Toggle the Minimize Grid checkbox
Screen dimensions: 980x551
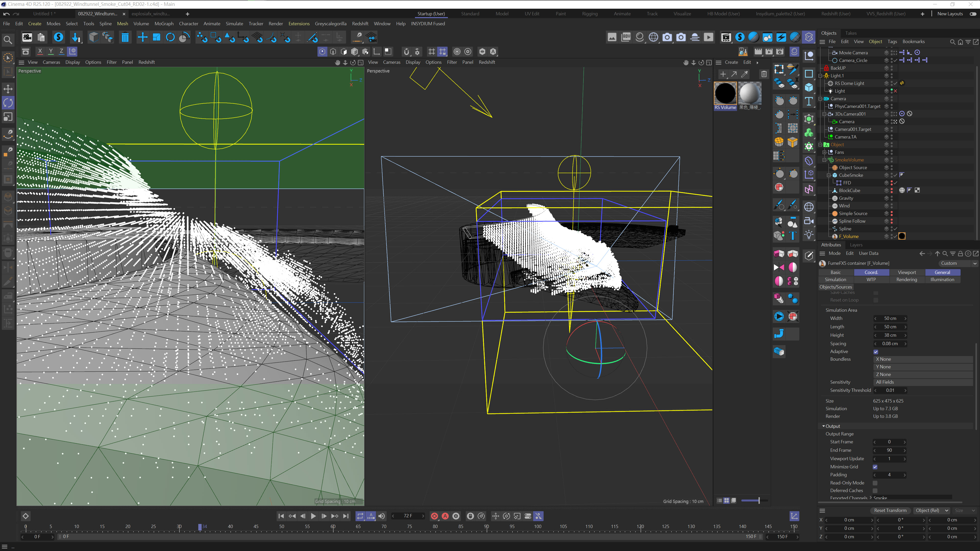tap(875, 467)
